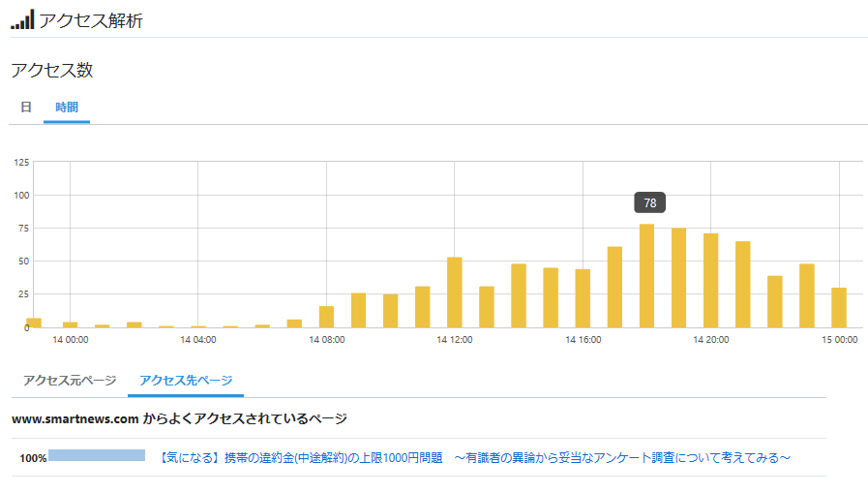
Task: Click the 15 00:00 axis label
Action: click(839, 340)
